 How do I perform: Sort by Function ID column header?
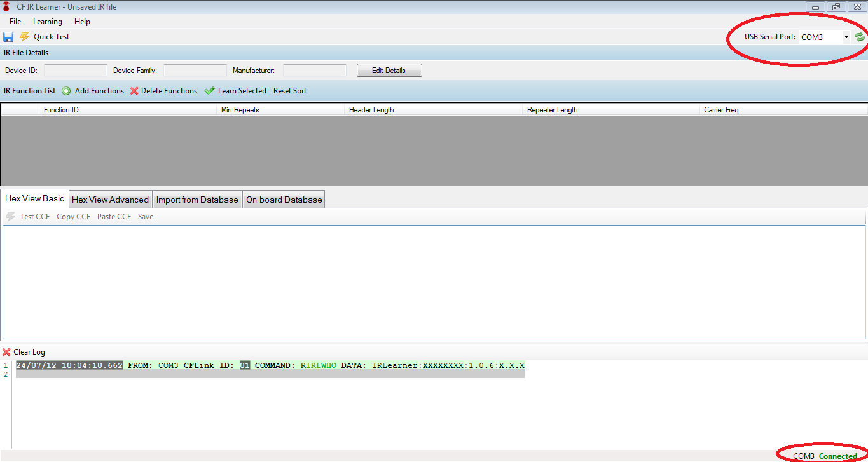click(x=61, y=110)
